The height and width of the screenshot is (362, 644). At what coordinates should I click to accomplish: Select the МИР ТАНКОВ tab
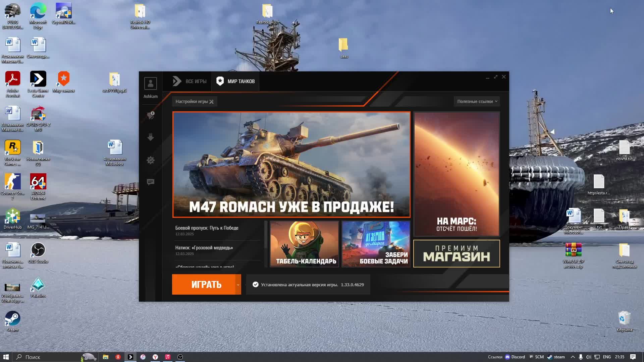point(235,81)
